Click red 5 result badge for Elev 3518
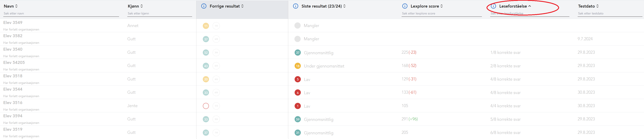 (298, 79)
